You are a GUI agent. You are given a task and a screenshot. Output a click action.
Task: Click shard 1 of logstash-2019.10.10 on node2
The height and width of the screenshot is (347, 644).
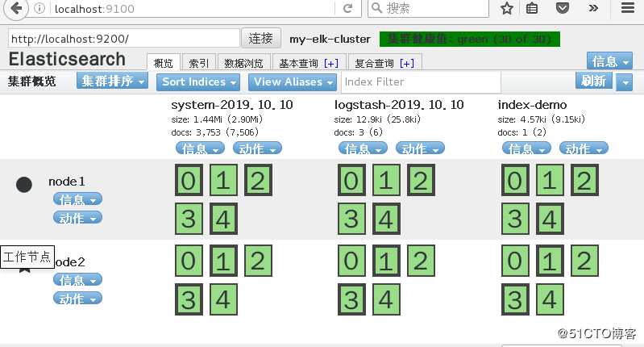[386, 260]
